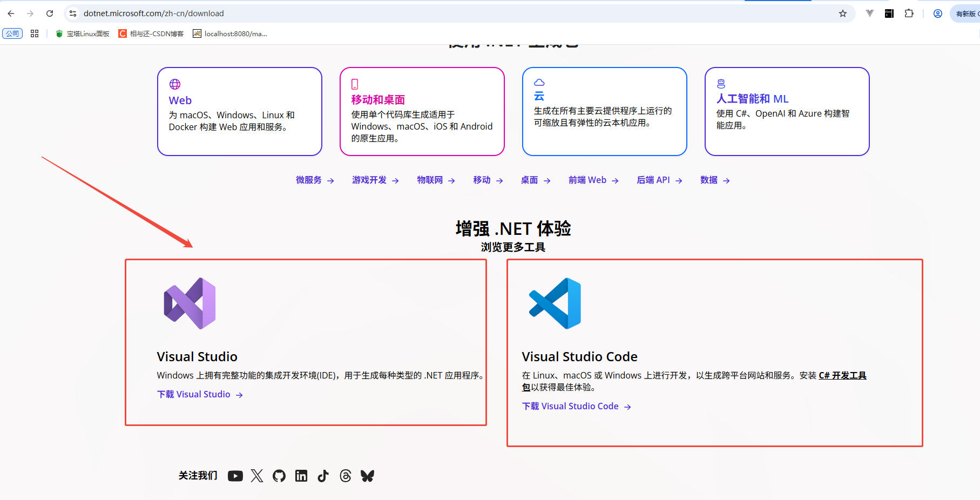Open the 公司 bookmark folder
Image resolution: width=980 pixels, height=500 pixels.
point(12,33)
